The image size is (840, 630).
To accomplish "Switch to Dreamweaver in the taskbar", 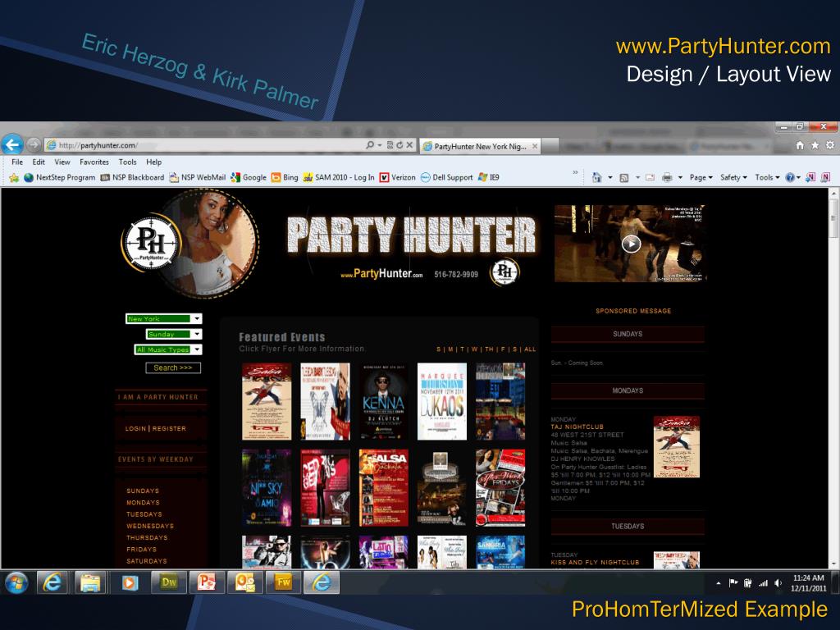I will pos(169,582).
